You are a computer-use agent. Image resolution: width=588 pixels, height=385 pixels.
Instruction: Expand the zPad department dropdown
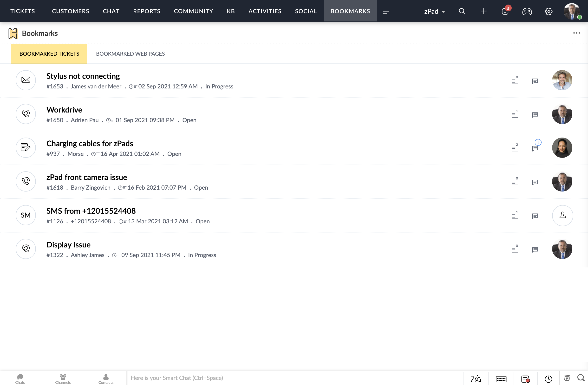click(434, 11)
